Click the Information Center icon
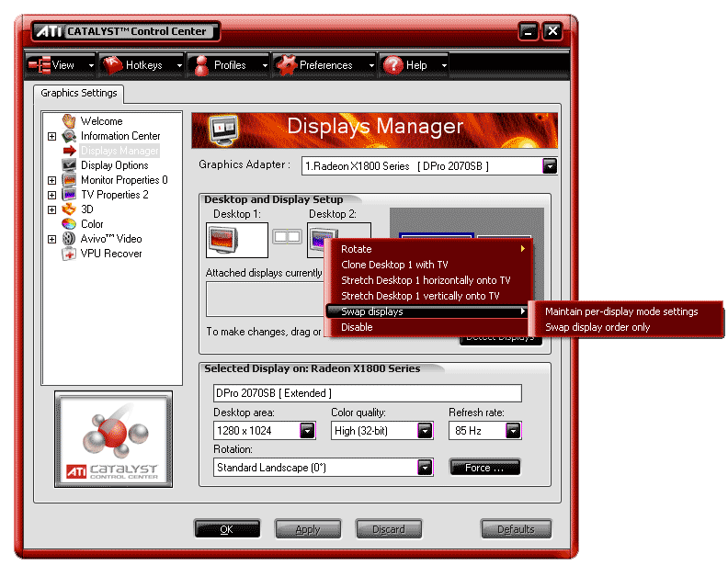Viewport: 728px width, 588px height. [69, 136]
